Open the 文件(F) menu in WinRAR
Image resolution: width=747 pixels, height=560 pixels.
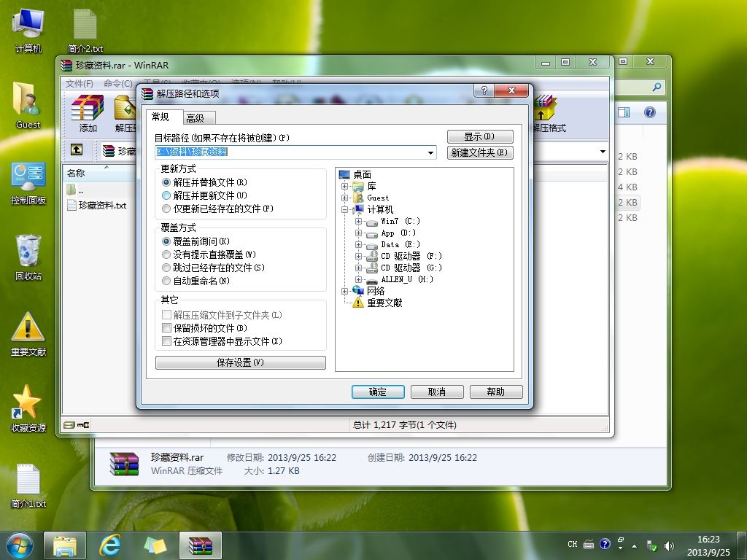click(79, 83)
